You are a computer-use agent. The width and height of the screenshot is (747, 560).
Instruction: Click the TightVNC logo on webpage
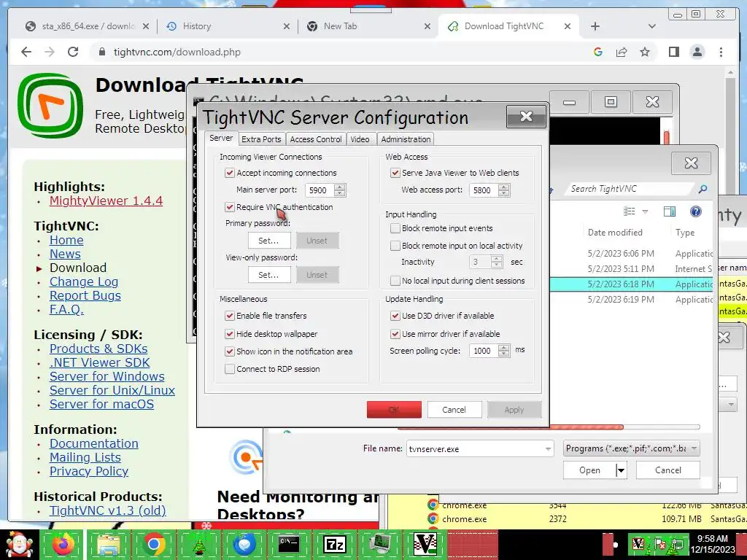click(x=50, y=105)
